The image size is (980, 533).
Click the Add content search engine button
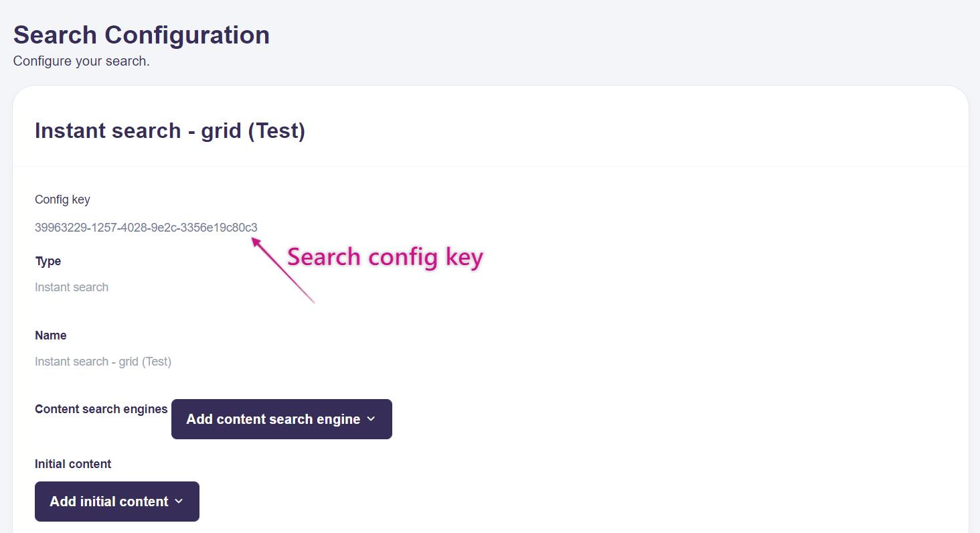pos(282,419)
